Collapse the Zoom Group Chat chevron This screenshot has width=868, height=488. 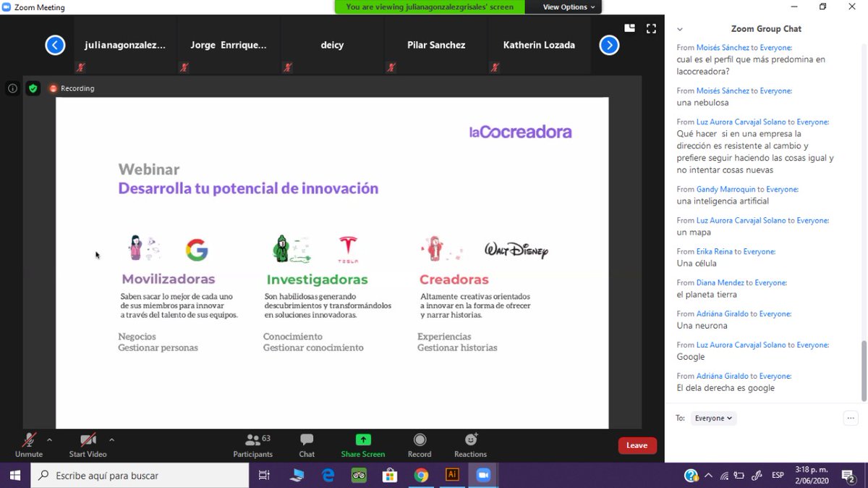(680, 30)
